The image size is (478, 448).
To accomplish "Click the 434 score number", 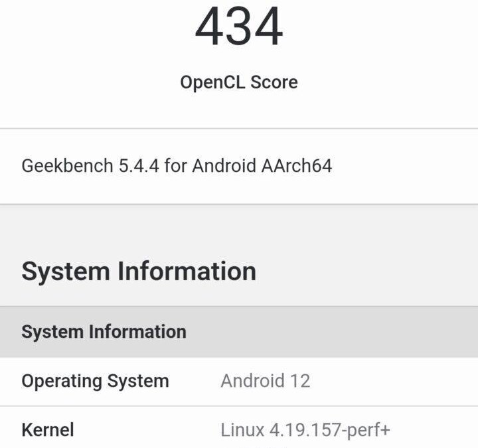I will 239,27.
